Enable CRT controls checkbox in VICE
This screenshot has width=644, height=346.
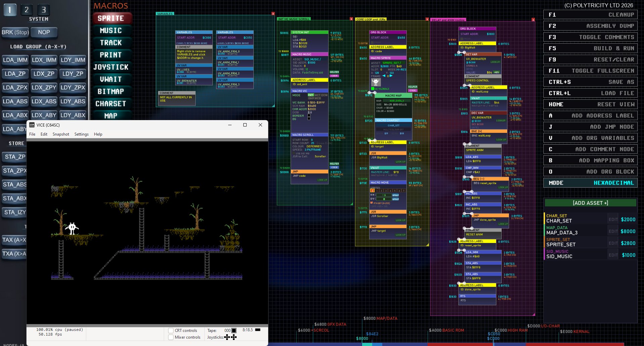coord(171,331)
